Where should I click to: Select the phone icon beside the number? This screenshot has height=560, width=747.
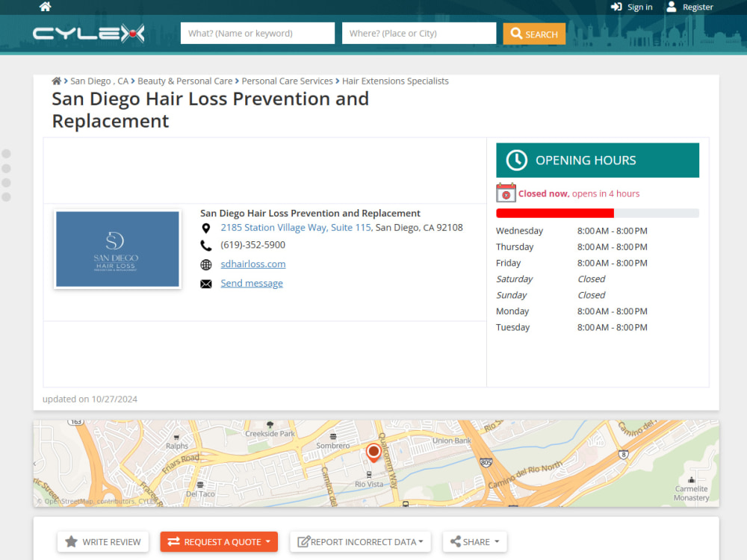tap(206, 245)
